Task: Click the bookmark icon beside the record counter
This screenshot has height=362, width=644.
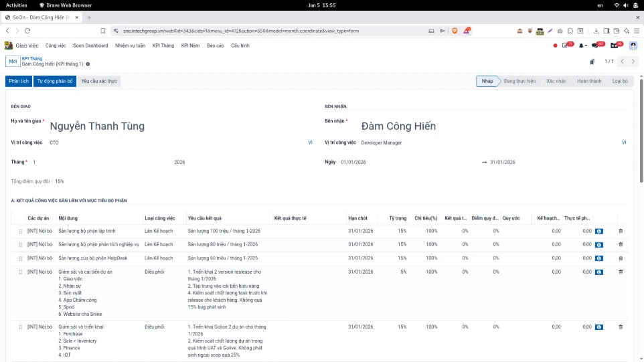Action: [x=592, y=62]
